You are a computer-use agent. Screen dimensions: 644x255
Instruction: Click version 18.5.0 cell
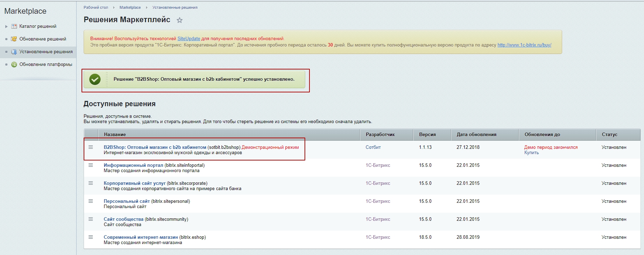[x=425, y=237]
